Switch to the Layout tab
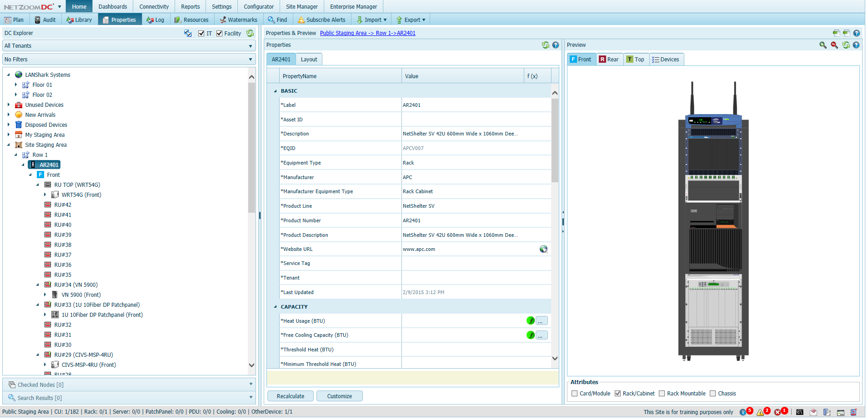Screen dimensions: 868x420 coord(309,60)
